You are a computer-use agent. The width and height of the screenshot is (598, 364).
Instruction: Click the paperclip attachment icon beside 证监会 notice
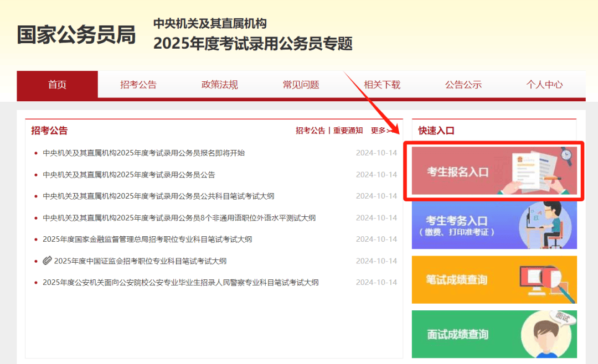[x=47, y=261]
